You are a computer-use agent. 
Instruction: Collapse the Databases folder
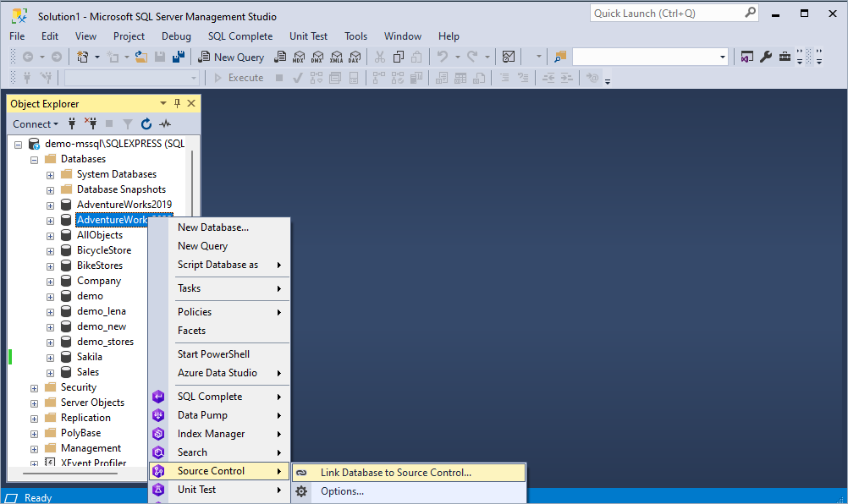34,159
